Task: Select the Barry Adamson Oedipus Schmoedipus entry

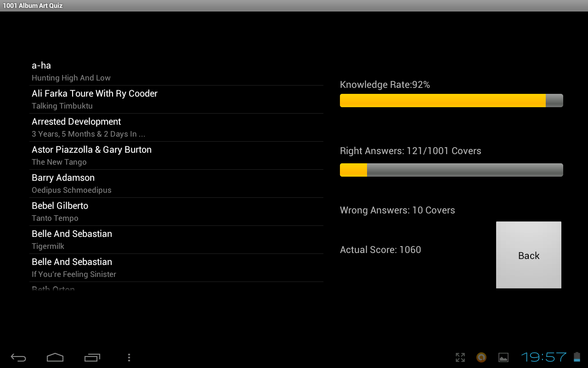Action: (176, 184)
